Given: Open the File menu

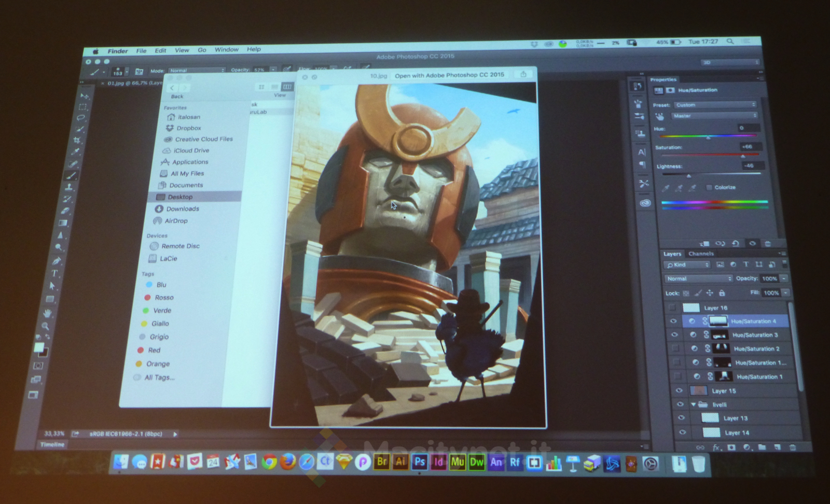Looking at the screenshot, I should 141,51.
